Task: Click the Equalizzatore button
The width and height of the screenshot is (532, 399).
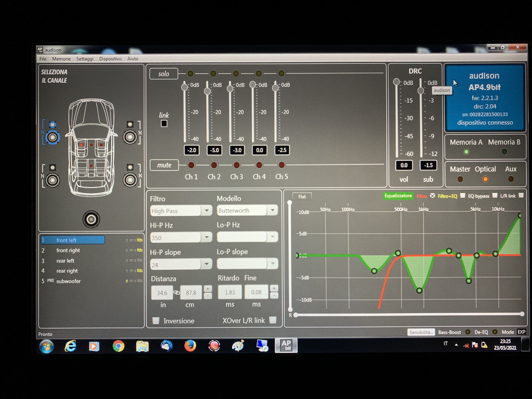Action: click(x=398, y=196)
